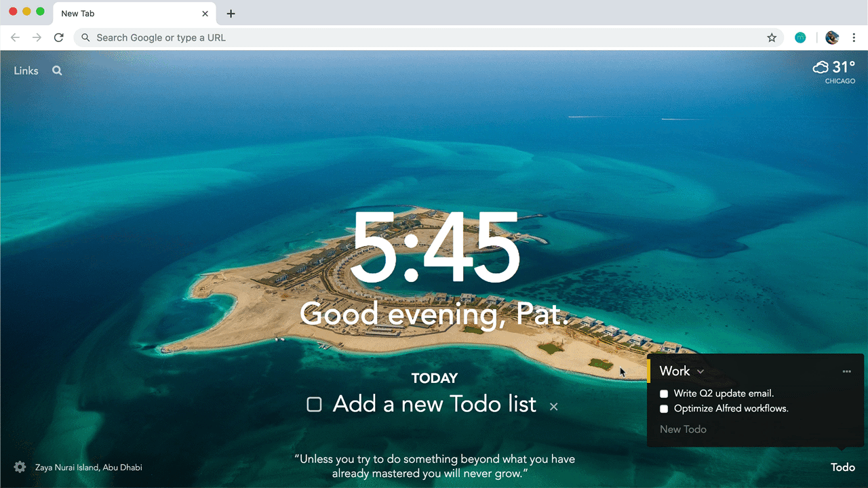
Task: Check off Optimize Alfred workflows
Action: [x=664, y=409]
